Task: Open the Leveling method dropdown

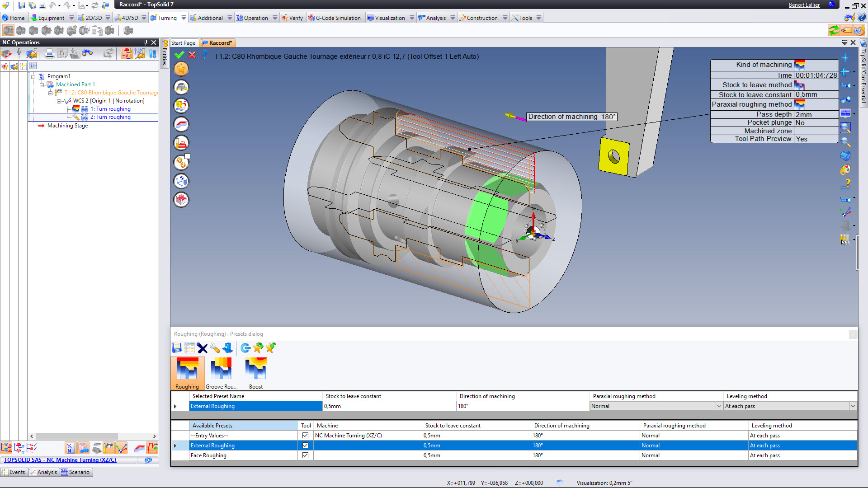Action: [853, 406]
